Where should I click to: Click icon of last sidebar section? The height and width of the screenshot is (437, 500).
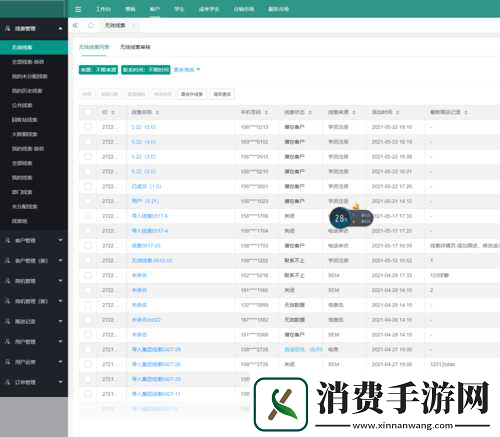[7, 382]
